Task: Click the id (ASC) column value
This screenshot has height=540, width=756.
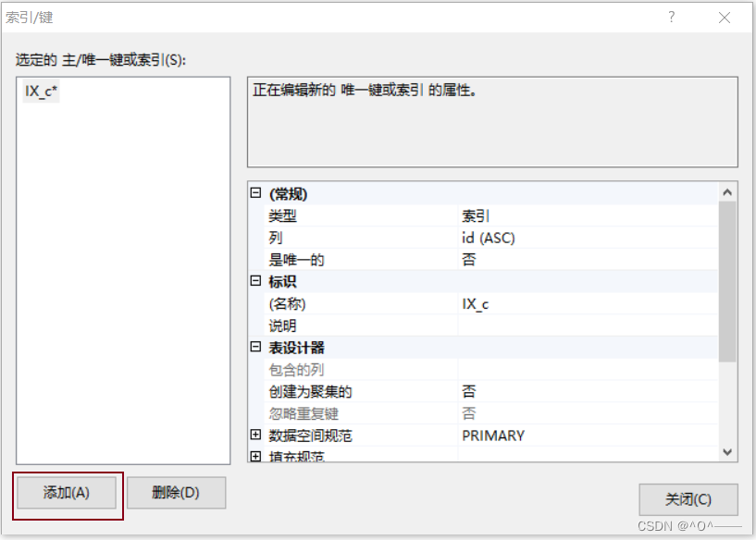Action: click(x=489, y=238)
